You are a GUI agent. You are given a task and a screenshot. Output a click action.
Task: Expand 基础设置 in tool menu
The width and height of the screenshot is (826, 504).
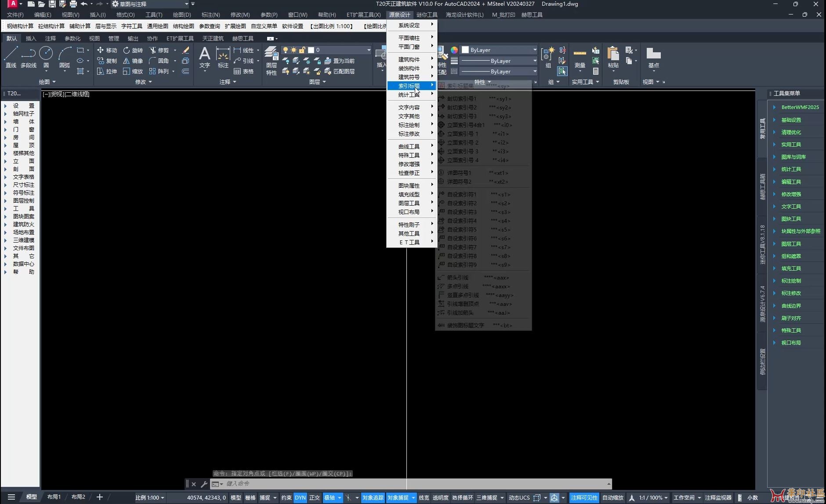point(791,120)
